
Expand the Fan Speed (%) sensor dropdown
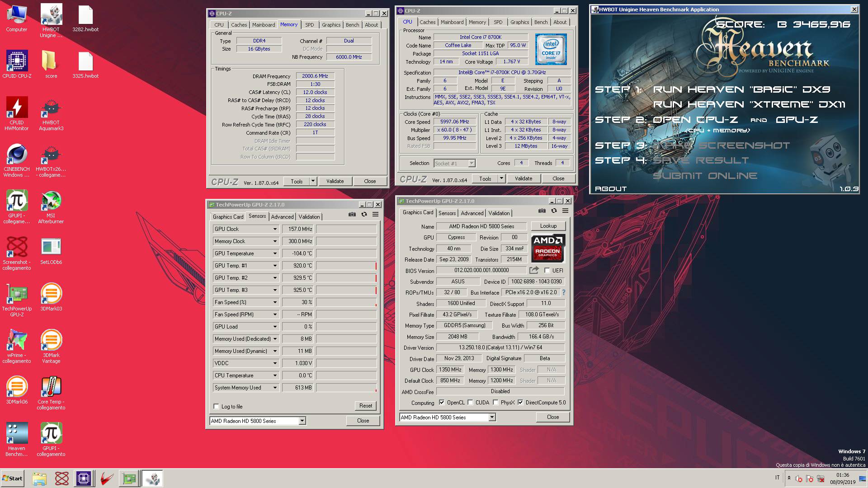275,302
